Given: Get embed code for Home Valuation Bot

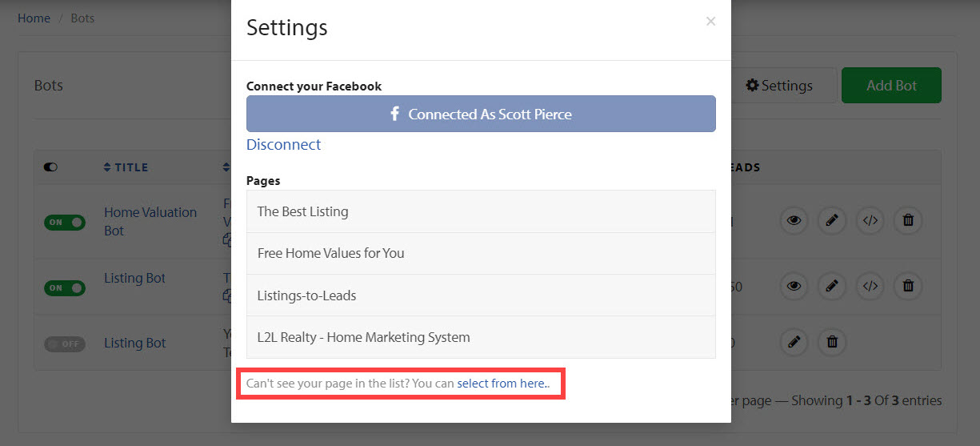Looking at the screenshot, I should tap(870, 220).
